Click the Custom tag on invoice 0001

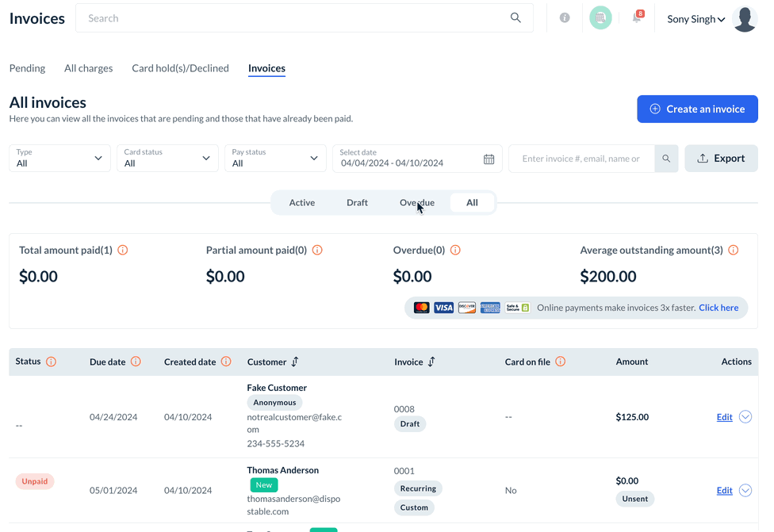tap(414, 507)
